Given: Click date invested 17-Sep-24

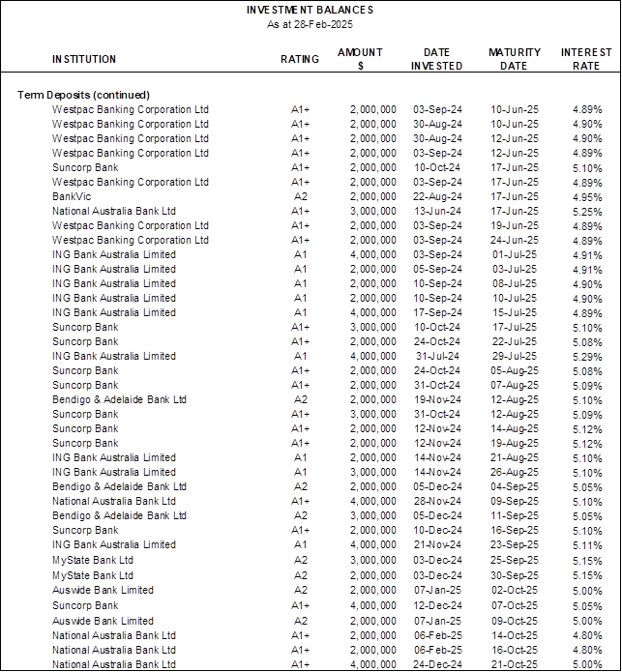Looking at the screenshot, I should pos(437,313).
